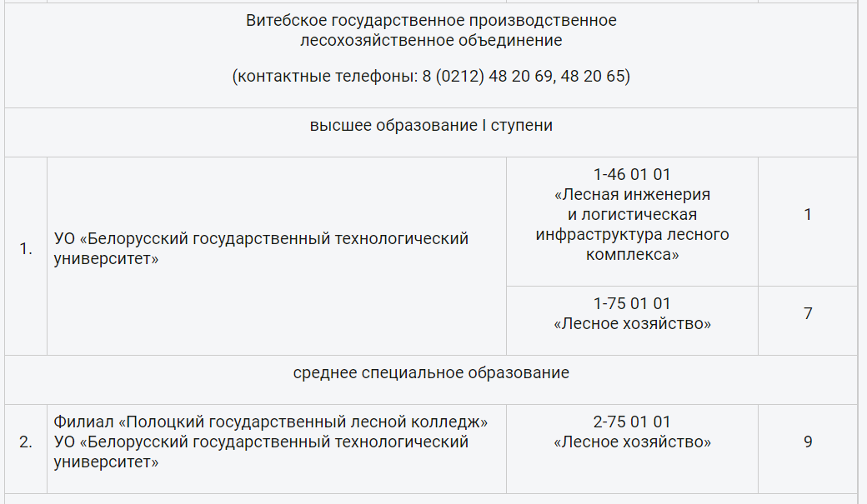The image size is (867, 504).
Task: Select specialty code 1-46 01 01
Action: (x=632, y=175)
